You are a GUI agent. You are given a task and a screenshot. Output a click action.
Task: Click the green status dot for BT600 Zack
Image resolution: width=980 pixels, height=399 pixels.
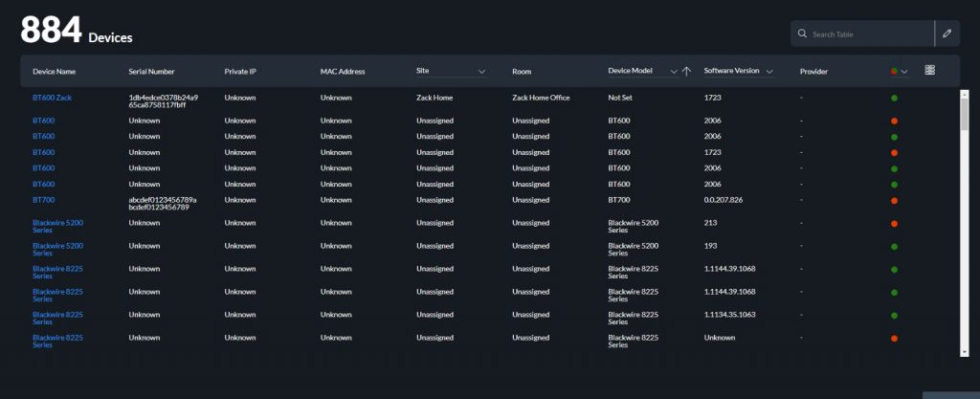[894, 98]
